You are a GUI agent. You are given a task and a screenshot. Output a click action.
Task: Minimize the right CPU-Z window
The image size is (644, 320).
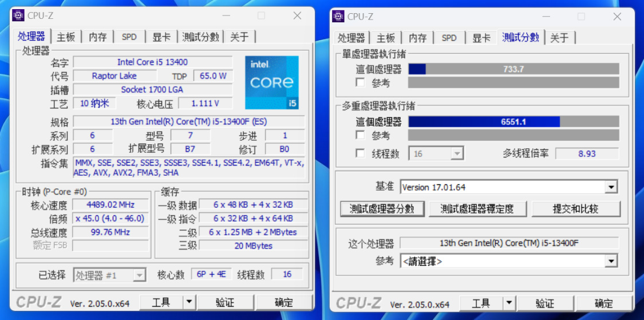[547, 16]
